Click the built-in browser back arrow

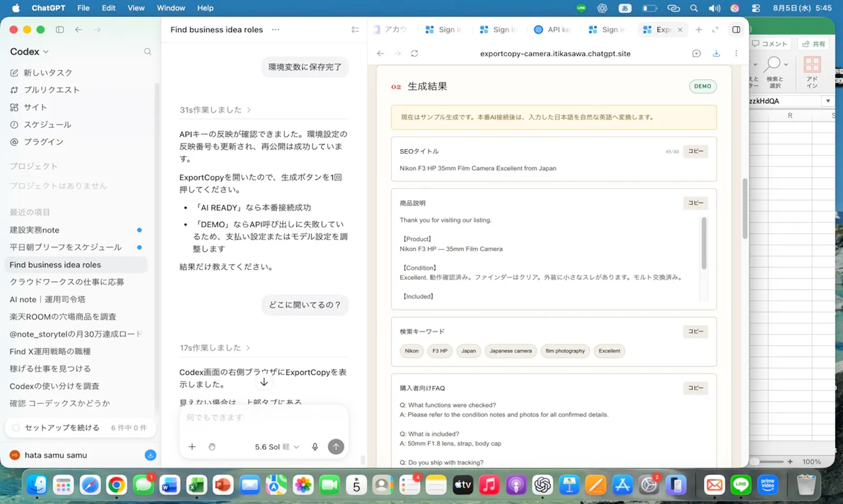click(x=380, y=53)
